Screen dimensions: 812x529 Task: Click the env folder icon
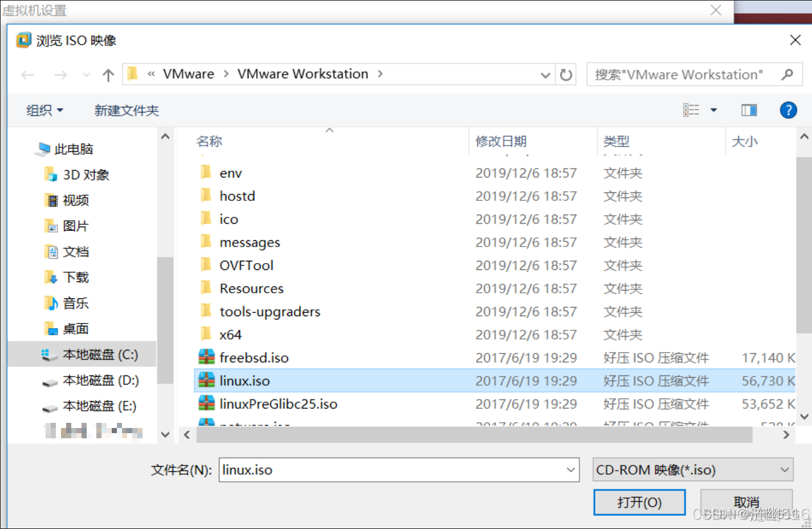(206, 172)
